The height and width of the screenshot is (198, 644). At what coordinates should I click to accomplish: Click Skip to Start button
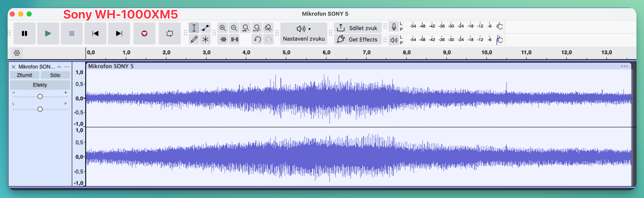tap(95, 34)
